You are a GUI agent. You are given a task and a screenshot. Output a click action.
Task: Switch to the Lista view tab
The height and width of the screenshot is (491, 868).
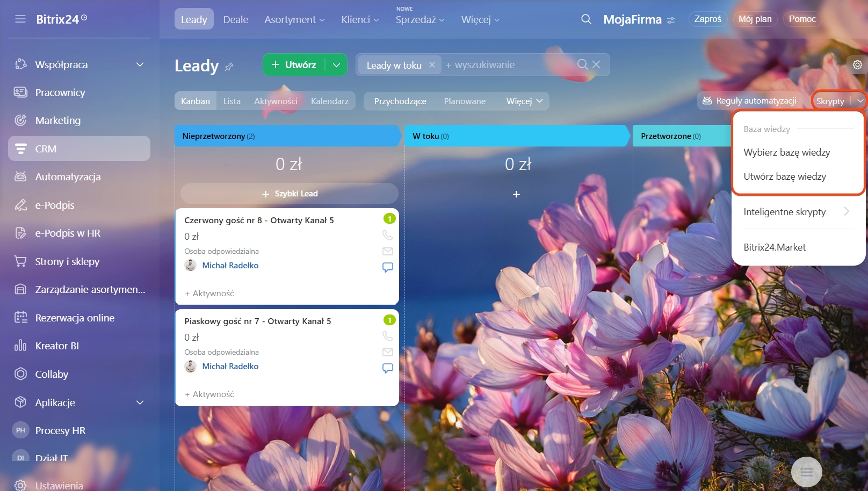pyautogui.click(x=232, y=101)
